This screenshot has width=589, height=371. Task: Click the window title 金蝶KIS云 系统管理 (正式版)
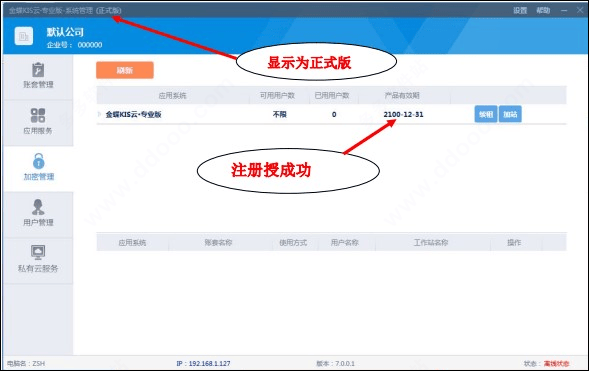[65, 11]
